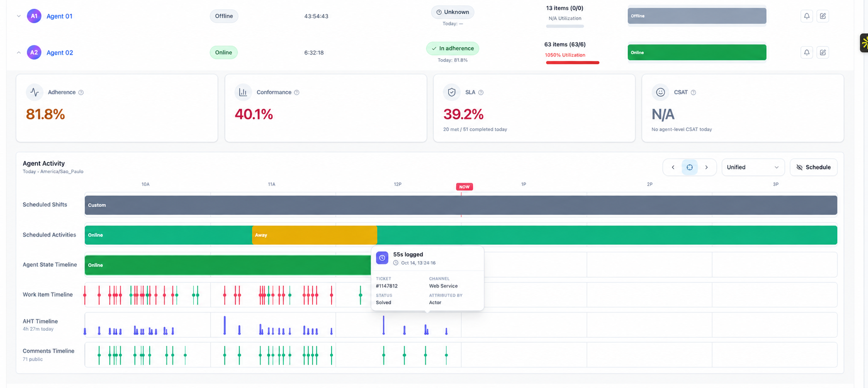Open the edit icon in Agent 02's row

point(823,52)
